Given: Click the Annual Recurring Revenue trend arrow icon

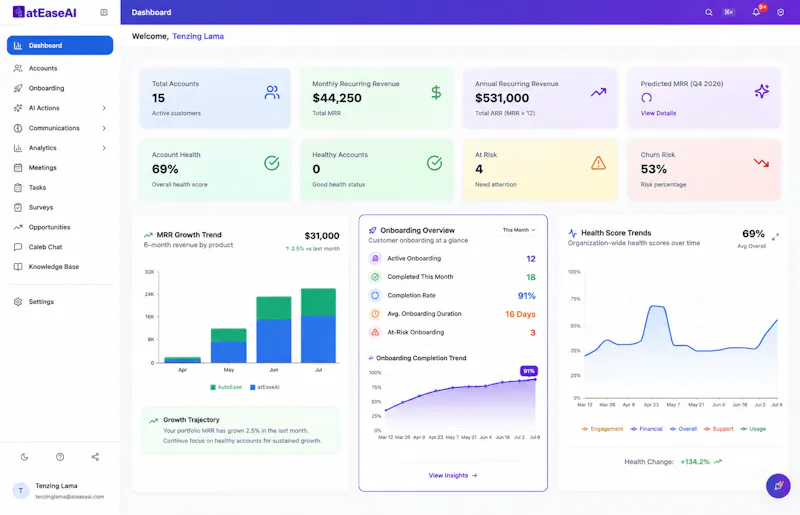Looking at the screenshot, I should [x=598, y=92].
